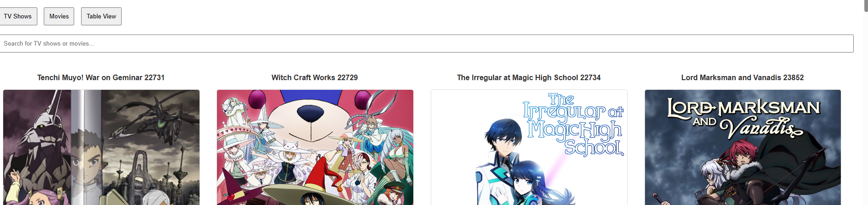Select the Witch Craft Works 22729 title
Viewport: 868px width, 205px height.
coord(315,77)
